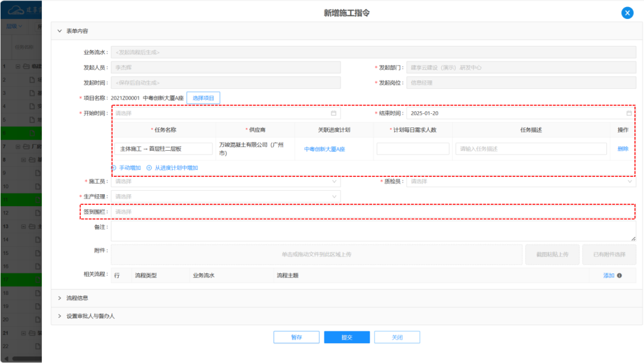Open the 开始时间 calendar picker icon

[x=333, y=113]
